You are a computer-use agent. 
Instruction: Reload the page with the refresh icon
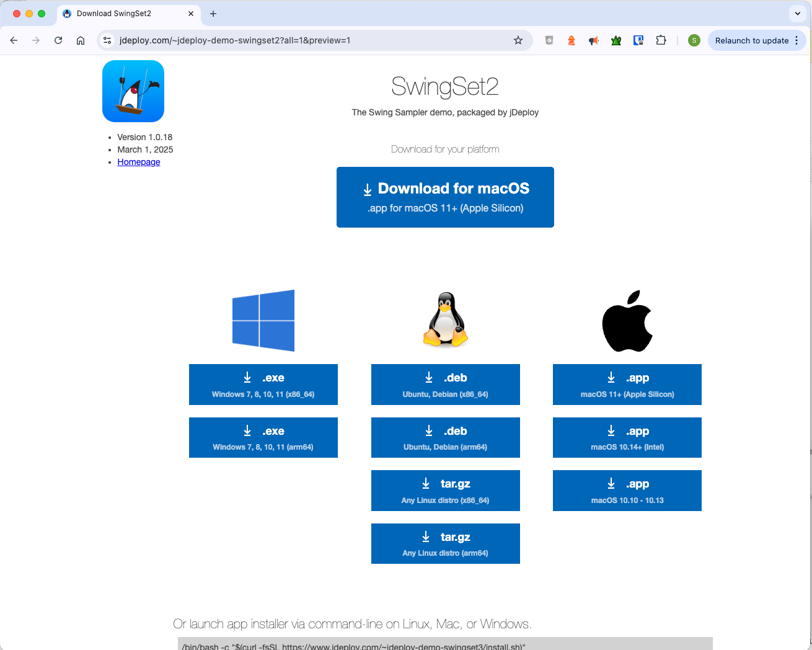(x=58, y=40)
